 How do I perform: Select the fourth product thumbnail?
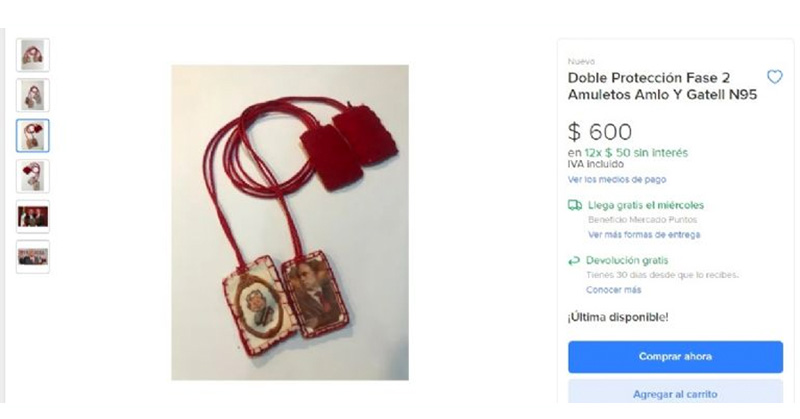coord(33,176)
